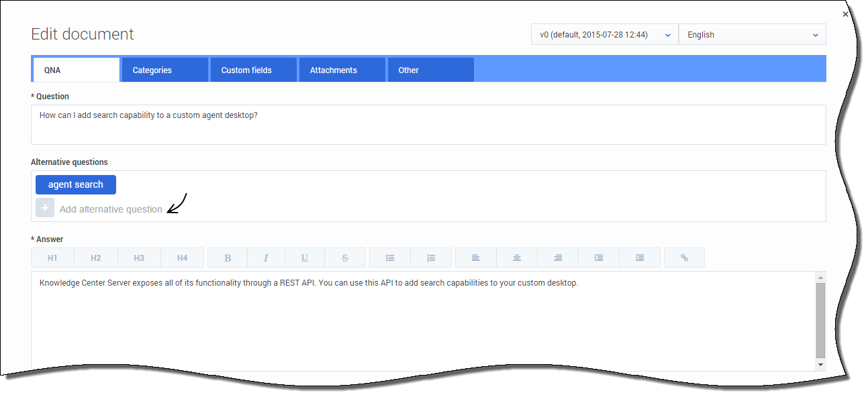Apply H3 heading format
The image size is (868, 397).
pyautogui.click(x=139, y=258)
